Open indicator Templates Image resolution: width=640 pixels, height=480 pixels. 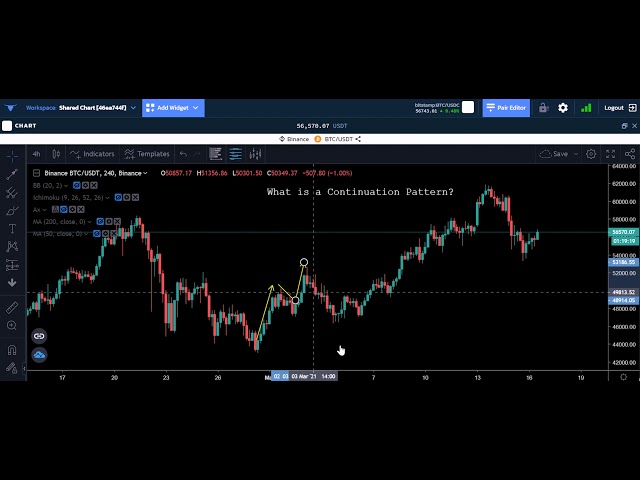(x=147, y=154)
